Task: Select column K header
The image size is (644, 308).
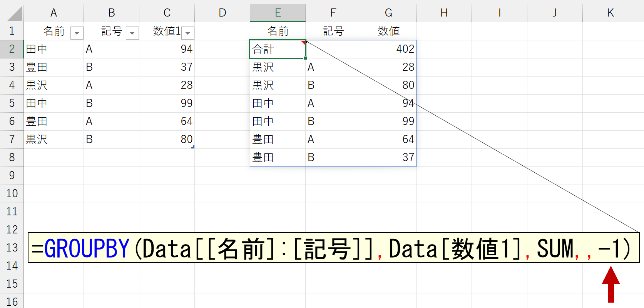Action: (610, 13)
